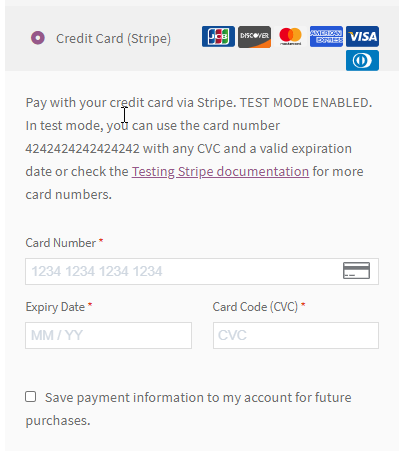Open the Testing Stripe documentation link
Image resolution: width=407 pixels, height=451 pixels.
click(220, 172)
